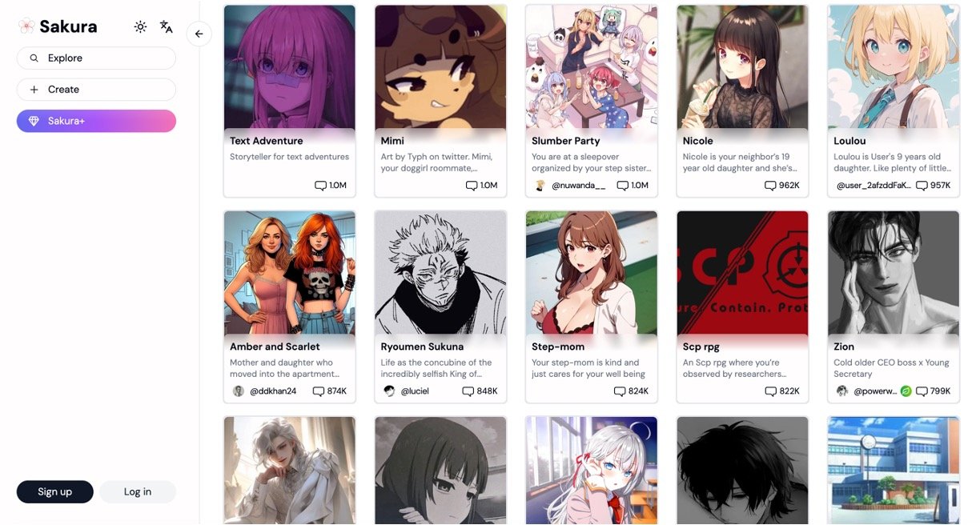
Task: Select Create in the sidebar
Action: point(96,90)
